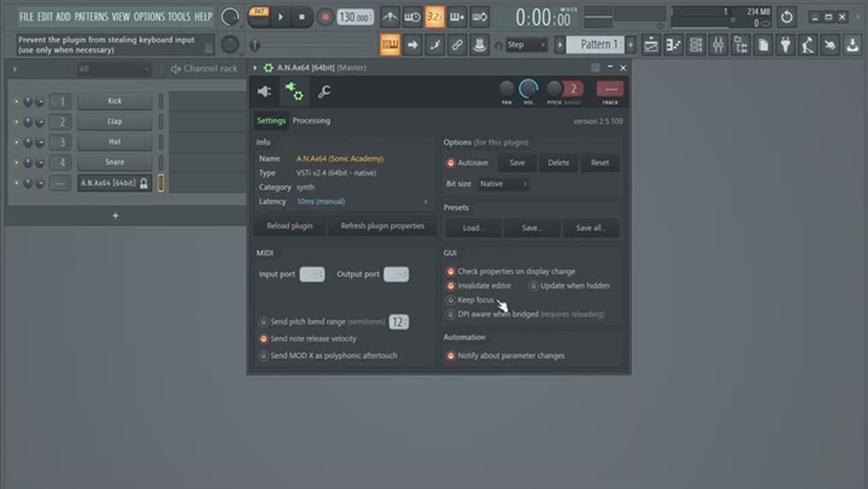
Task: Open the Bit size Native dropdown
Action: tap(502, 184)
